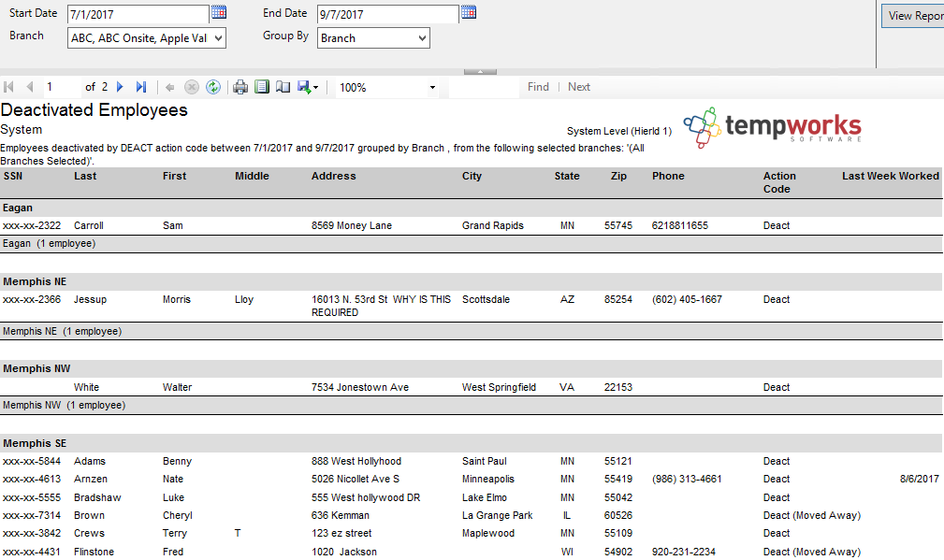Screen dimensions: 944x560
Task: Refresh the report
Action: point(213,87)
